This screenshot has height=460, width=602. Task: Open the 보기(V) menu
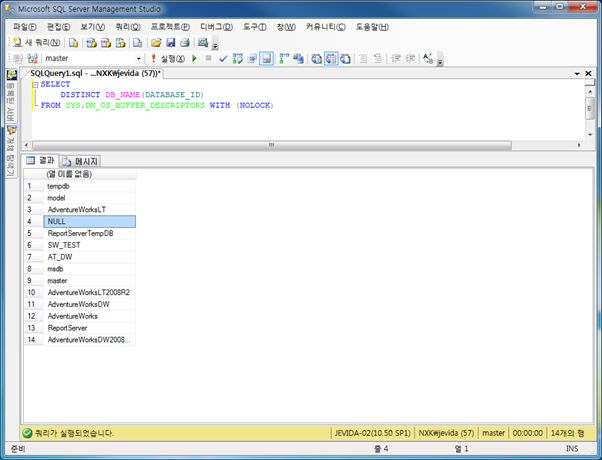(93, 27)
